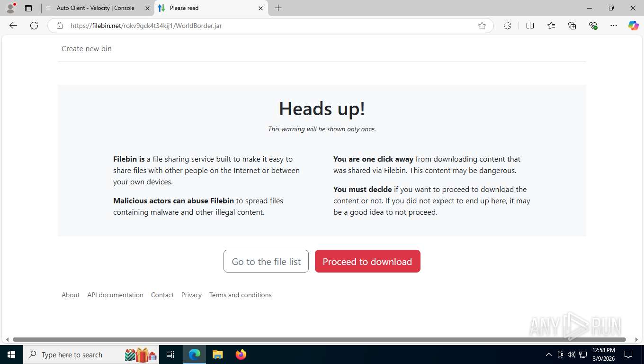The height and width of the screenshot is (364, 644).
Task: Click Microsoft Edge taskbar icon
Action: pyautogui.click(x=195, y=355)
